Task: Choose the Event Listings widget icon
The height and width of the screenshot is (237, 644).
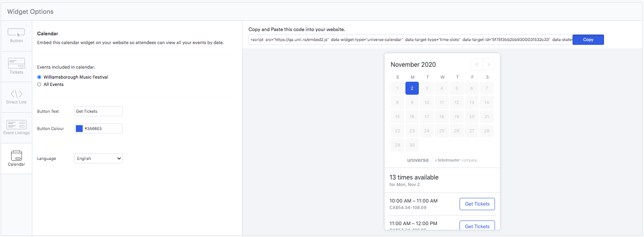Action: (16, 125)
